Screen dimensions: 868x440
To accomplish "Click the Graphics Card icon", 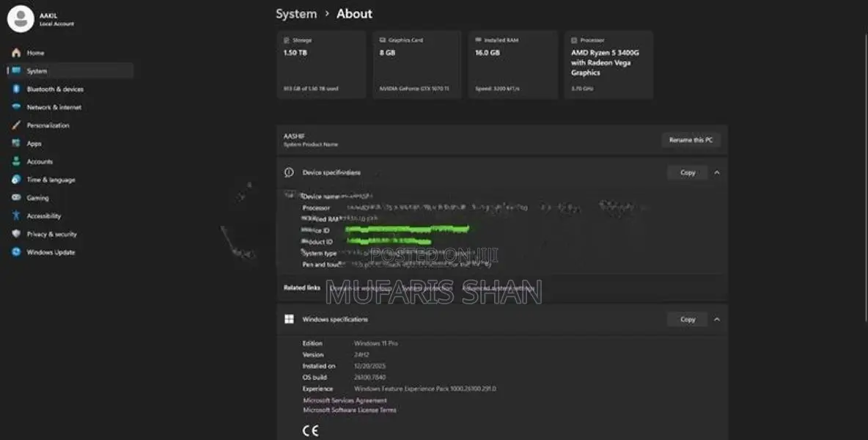I will click(x=383, y=40).
